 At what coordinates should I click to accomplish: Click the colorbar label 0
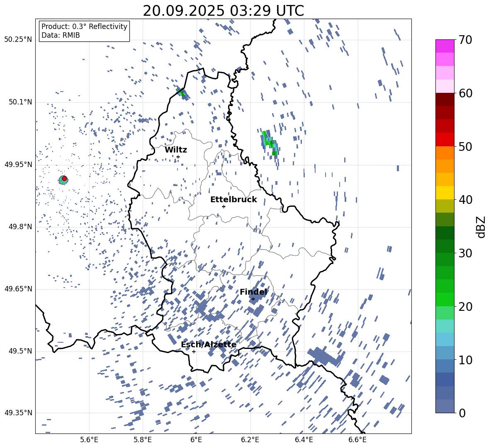pyautogui.click(x=462, y=413)
